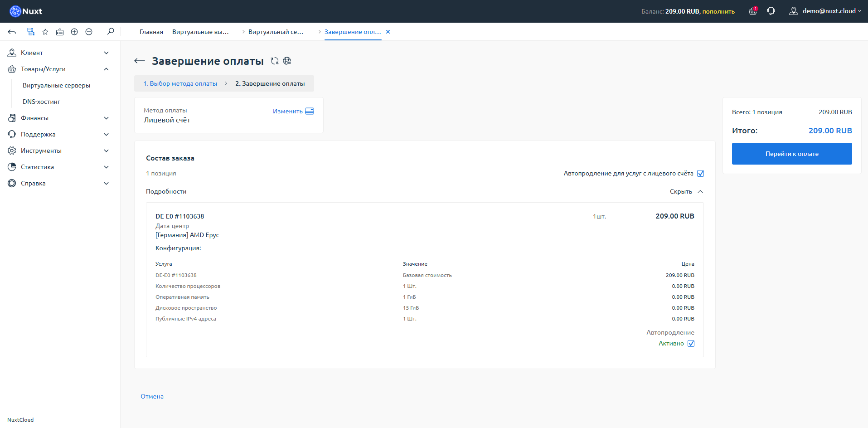868x428 pixels.
Task: Click the favorites star icon
Action: [x=45, y=32]
